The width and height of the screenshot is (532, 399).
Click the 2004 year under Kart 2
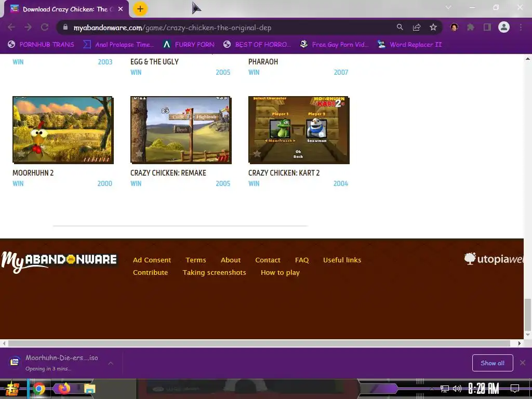coord(341,183)
